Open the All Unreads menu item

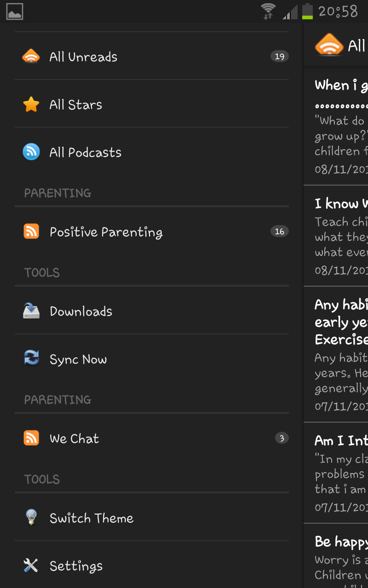tap(83, 57)
